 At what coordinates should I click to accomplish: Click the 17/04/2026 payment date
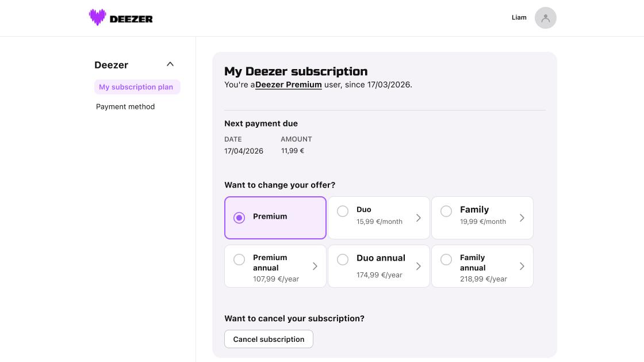point(244,151)
